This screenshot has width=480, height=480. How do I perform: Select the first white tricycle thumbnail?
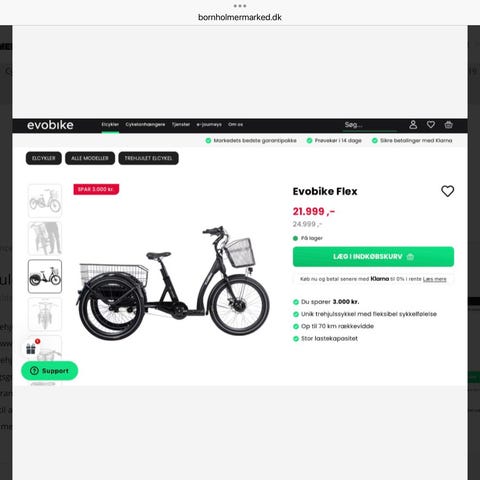[x=45, y=201]
